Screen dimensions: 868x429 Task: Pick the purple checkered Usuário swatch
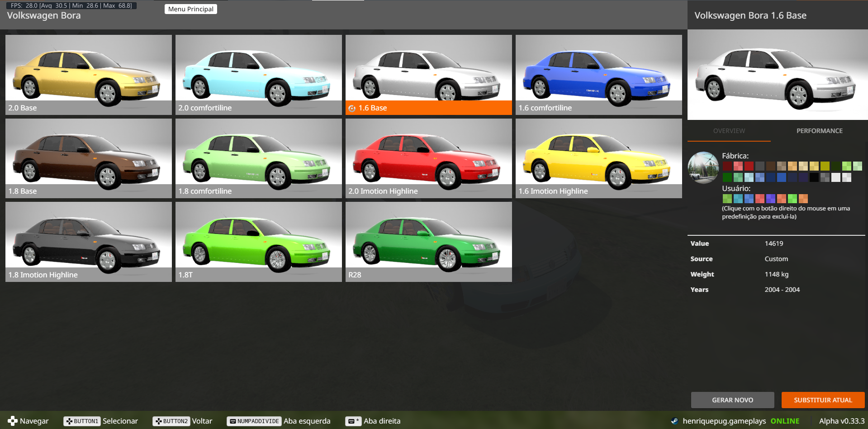point(771,199)
